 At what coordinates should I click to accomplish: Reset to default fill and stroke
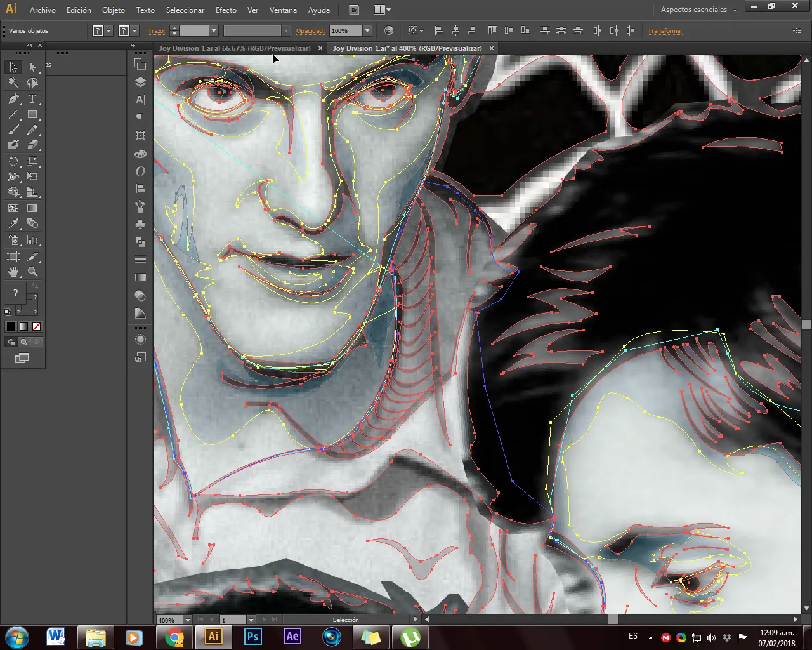click(8, 312)
